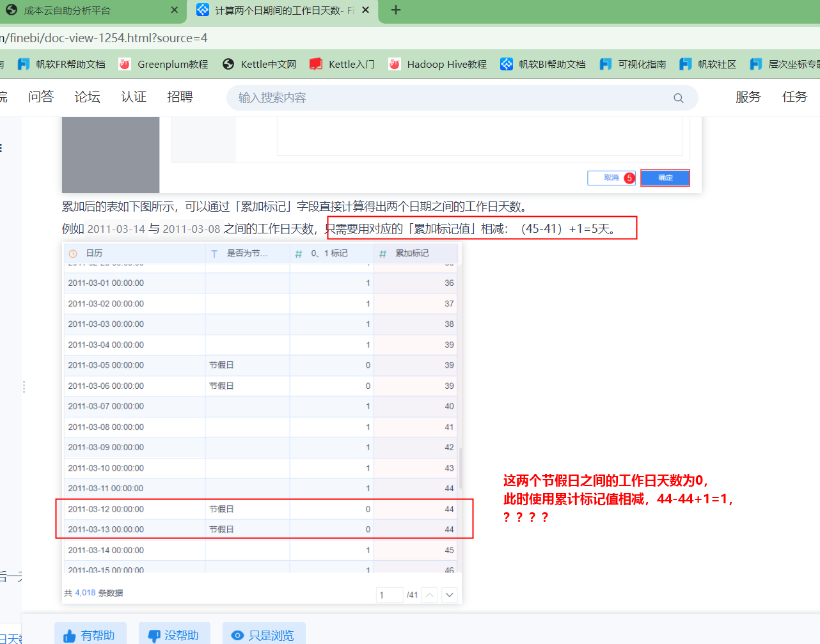Click the Kettle入门 red favicon

pos(315,64)
